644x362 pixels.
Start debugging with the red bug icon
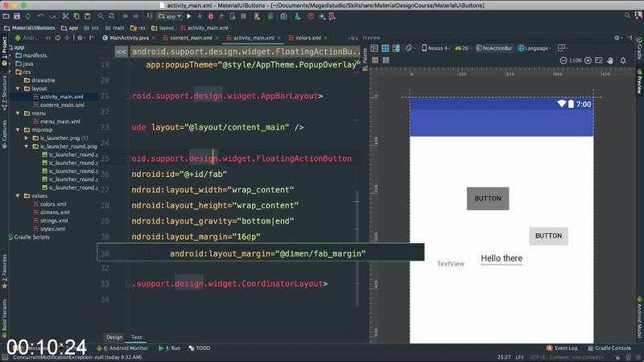click(211, 16)
